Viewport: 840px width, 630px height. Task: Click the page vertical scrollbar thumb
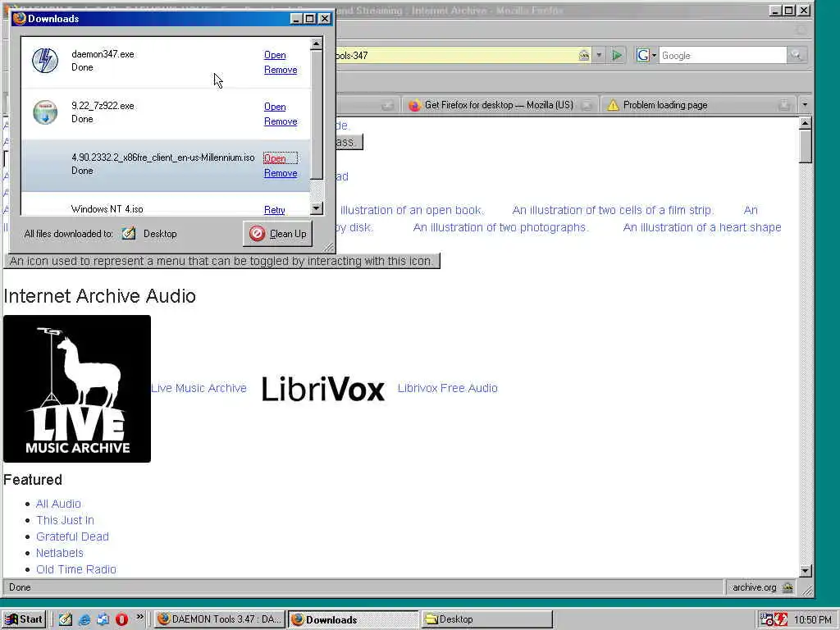806,146
